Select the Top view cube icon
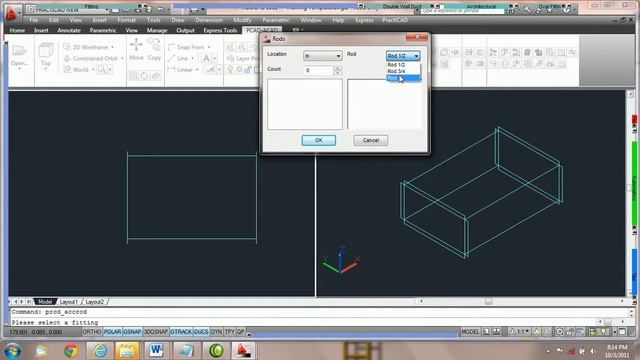This screenshot has width=640, height=360. coord(46,51)
